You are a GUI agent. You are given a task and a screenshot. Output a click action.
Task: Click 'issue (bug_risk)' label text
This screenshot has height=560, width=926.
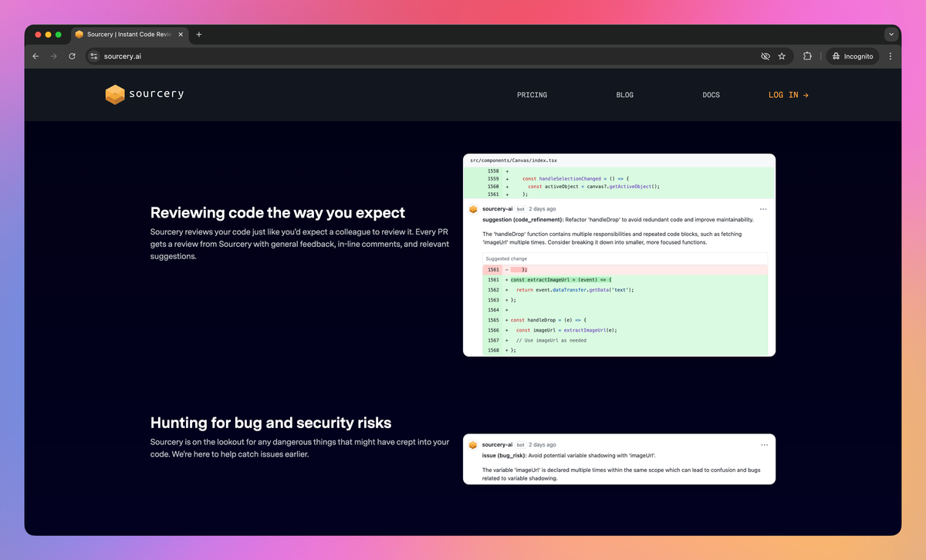pyautogui.click(x=504, y=455)
